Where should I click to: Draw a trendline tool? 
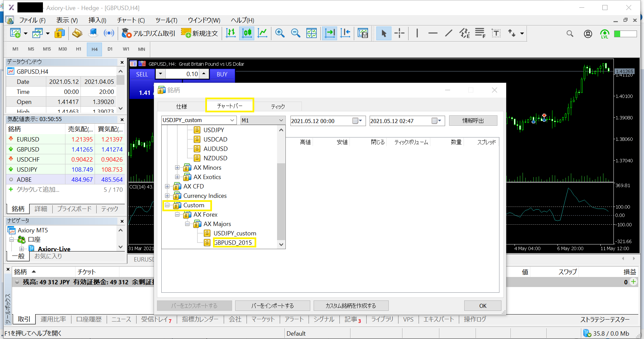coord(448,33)
